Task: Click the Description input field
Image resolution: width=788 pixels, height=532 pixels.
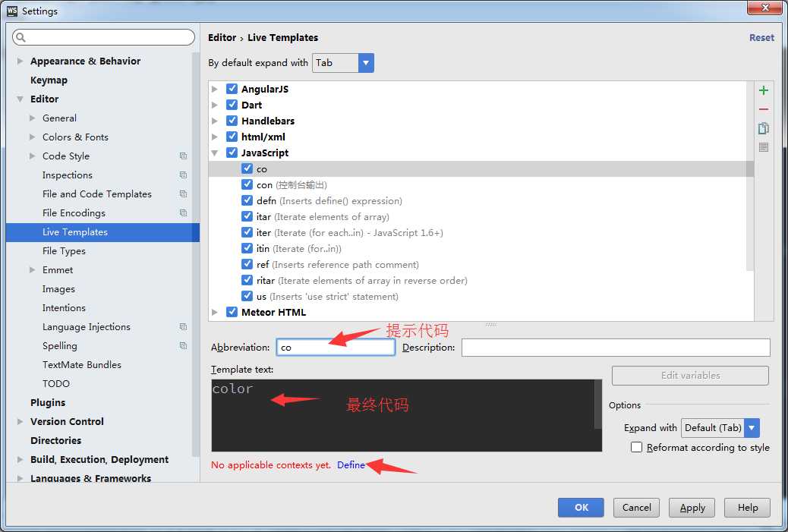Action: pyautogui.click(x=616, y=347)
